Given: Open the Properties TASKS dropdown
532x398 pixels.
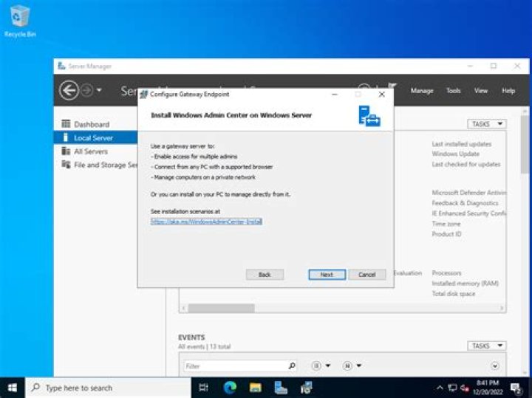Looking at the screenshot, I should click(x=486, y=124).
